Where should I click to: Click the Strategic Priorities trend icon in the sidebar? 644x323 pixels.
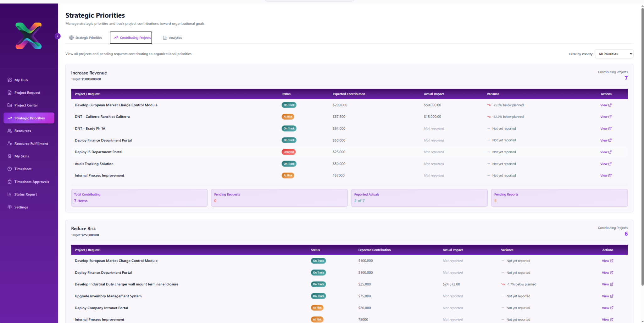tap(9, 118)
